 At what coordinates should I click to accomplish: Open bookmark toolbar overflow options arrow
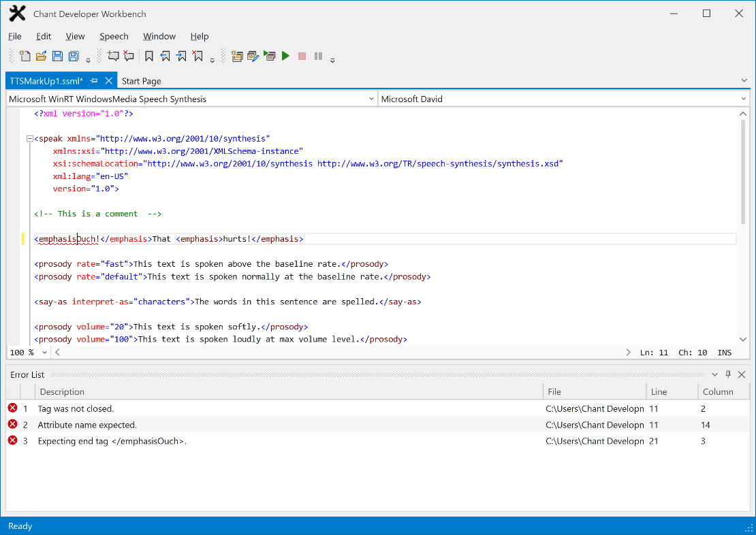pos(212,61)
